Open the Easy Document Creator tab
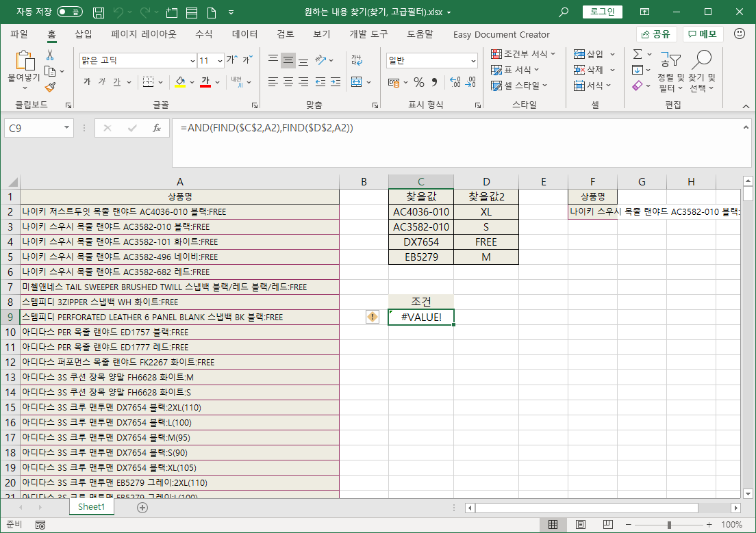Viewport: 756px width, 533px height. (501, 35)
